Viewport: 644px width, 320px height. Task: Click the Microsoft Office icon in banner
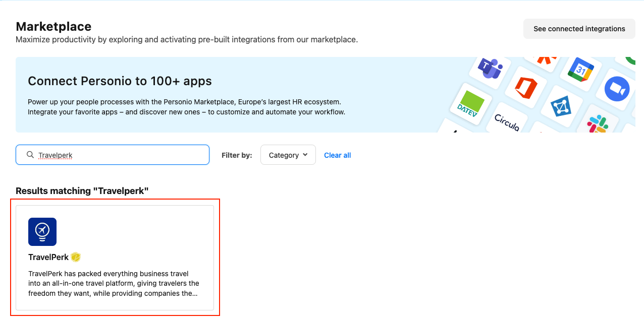coord(526,89)
